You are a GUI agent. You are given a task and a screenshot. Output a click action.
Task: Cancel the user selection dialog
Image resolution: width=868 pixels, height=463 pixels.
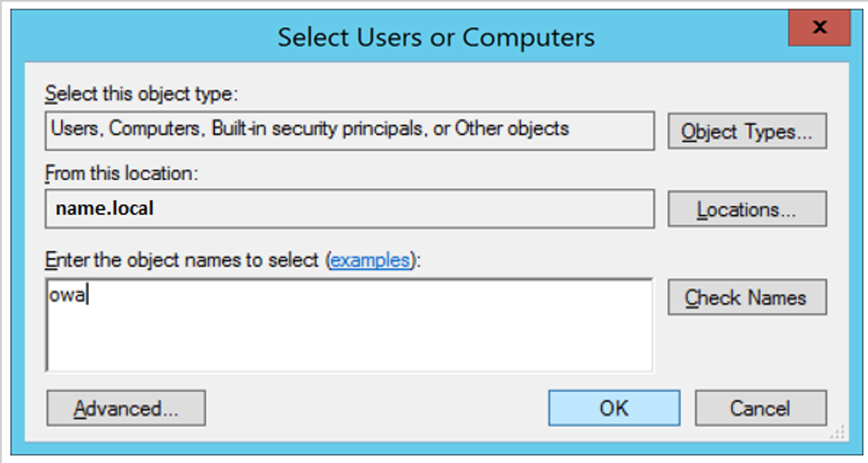point(760,409)
